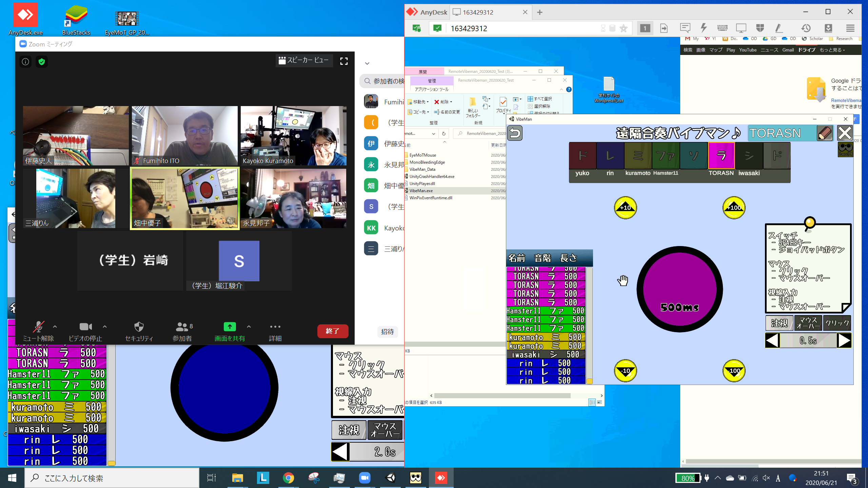Screen dimensions: 868x488
Task: Select the first ド tile for yuko
Action: (583, 156)
